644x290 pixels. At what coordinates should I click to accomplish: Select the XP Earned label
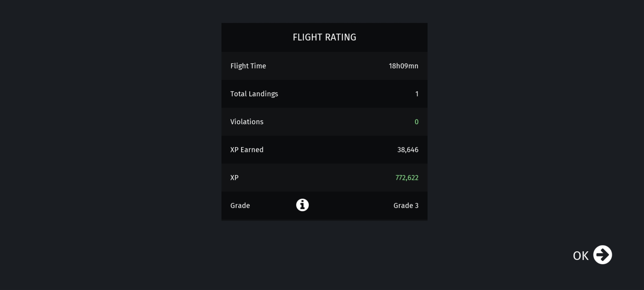coord(247,150)
